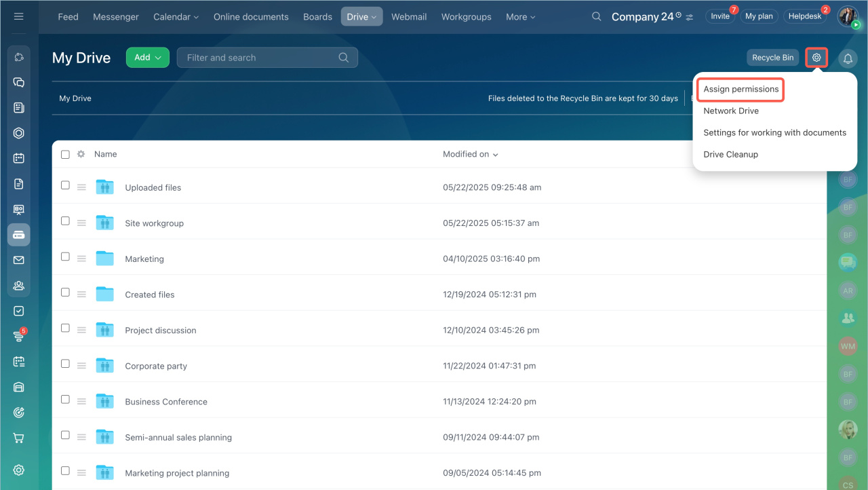Screen dimensions: 868x490
Task: Expand the green Add dropdown button
Action: [147, 58]
